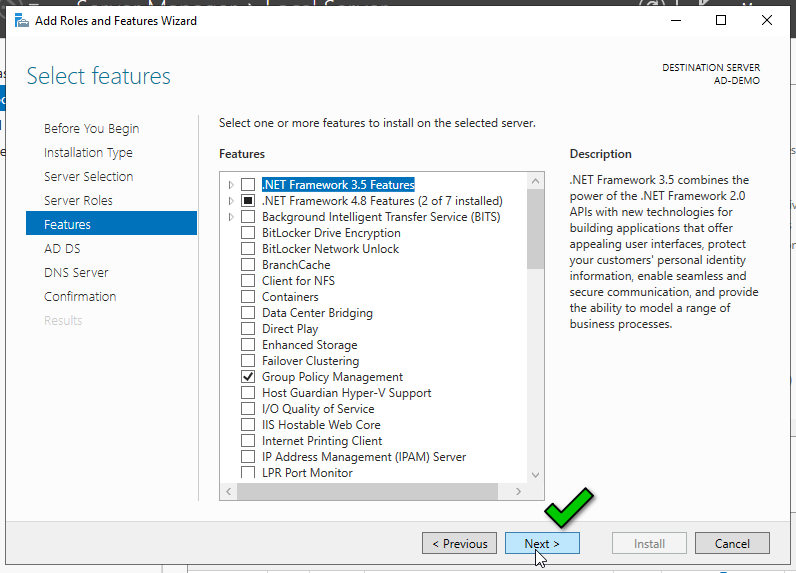This screenshot has height=573, width=796.
Task: Cancel the wizard
Action: 732,544
